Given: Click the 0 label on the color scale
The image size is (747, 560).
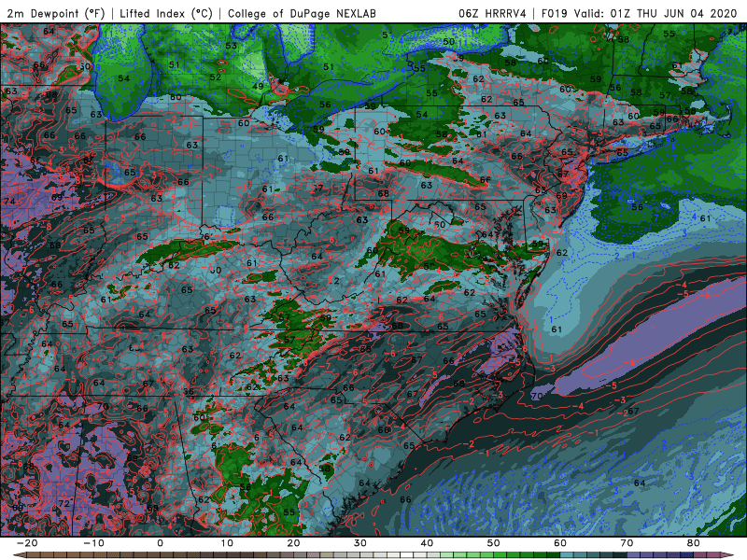Looking at the screenshot, I should tap(160, 543).
